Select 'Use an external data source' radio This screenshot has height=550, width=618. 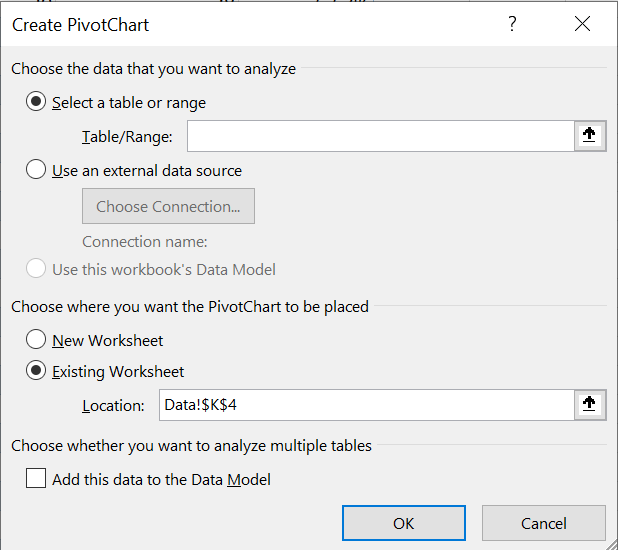[37, 170]
